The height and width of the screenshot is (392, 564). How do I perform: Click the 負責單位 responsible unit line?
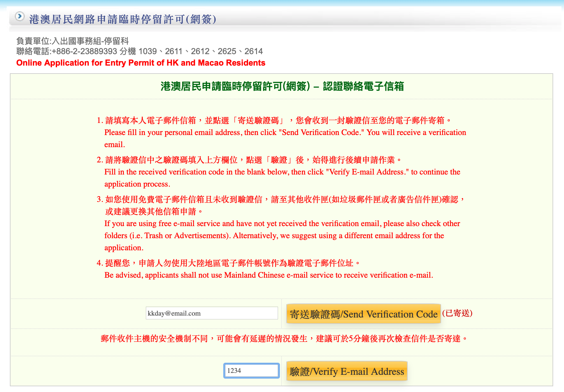(72, 41)
